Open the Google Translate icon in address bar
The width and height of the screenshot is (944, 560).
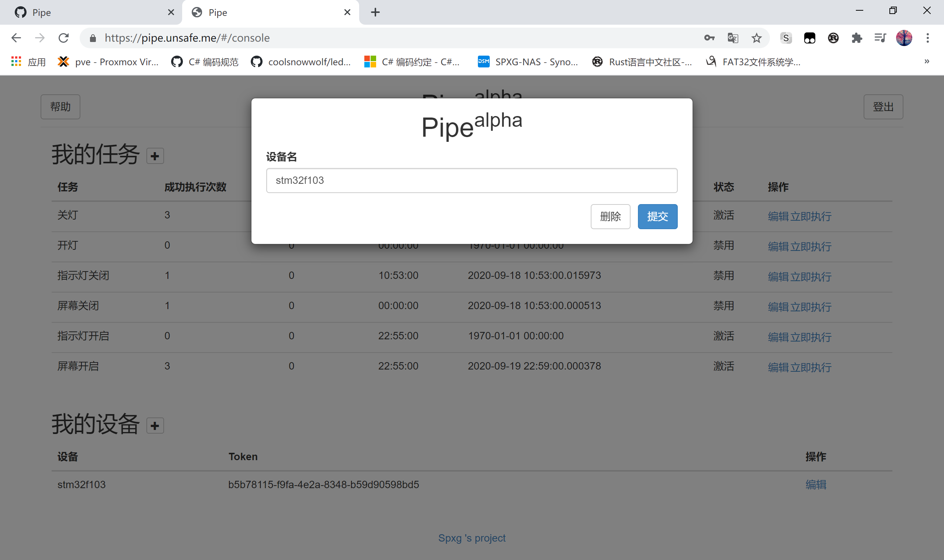click(733, 38)
